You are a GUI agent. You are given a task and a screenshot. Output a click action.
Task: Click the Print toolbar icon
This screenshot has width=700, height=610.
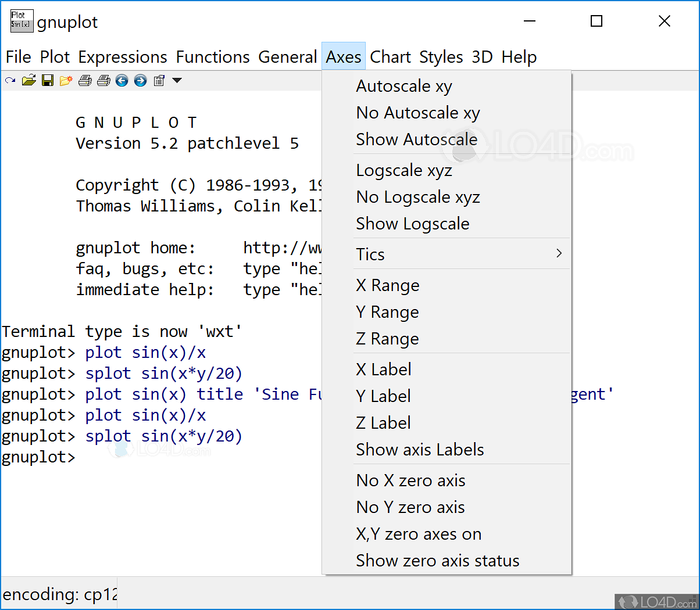(85, 80)
